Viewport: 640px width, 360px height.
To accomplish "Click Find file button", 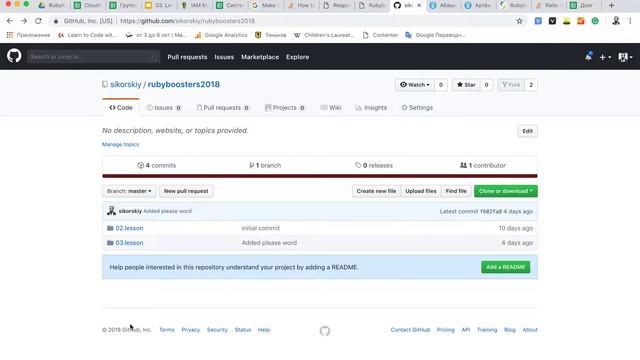I will point(456,191).
